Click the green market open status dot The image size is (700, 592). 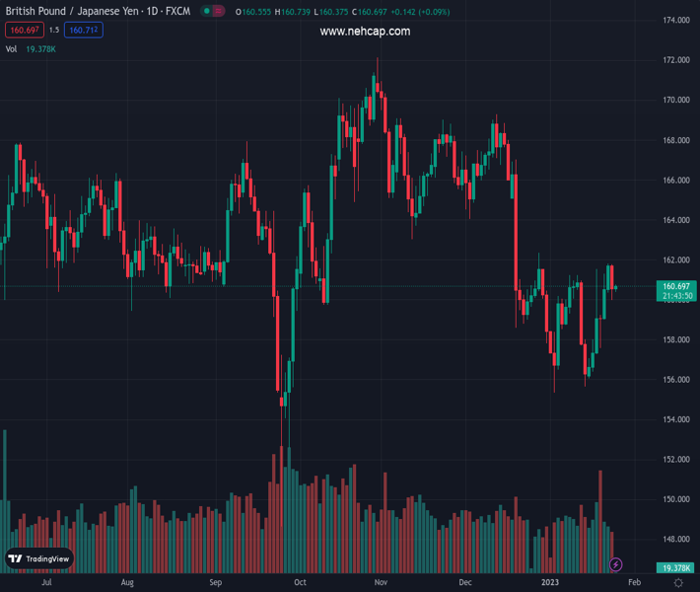[x=207, y=11]
